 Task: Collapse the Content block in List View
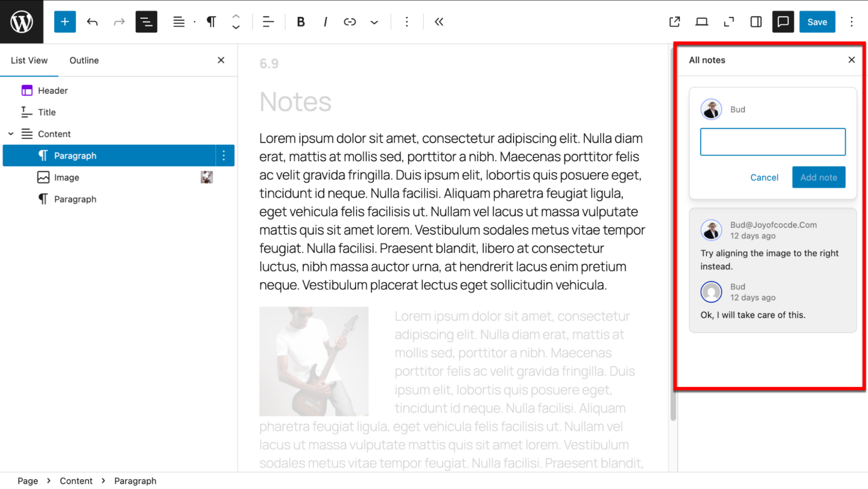pos(11,133)
